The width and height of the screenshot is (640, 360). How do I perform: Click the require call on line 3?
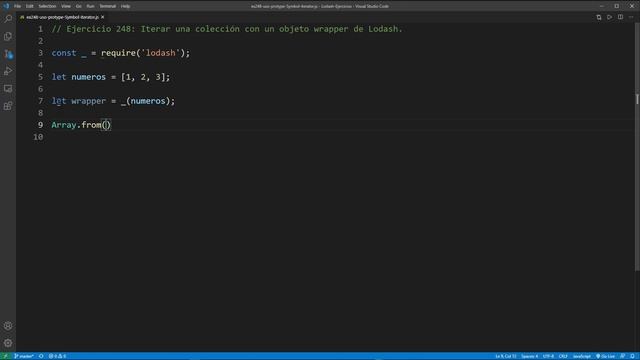118,53
